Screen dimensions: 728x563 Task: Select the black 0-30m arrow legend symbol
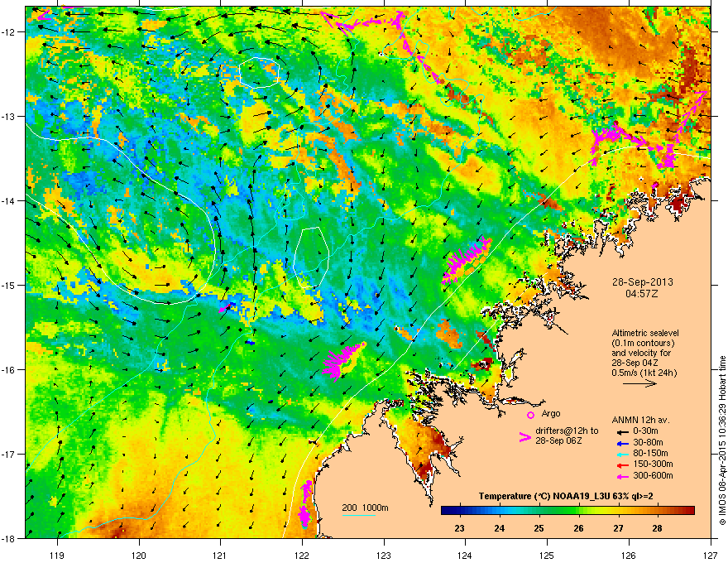click(x=621, y=431)
